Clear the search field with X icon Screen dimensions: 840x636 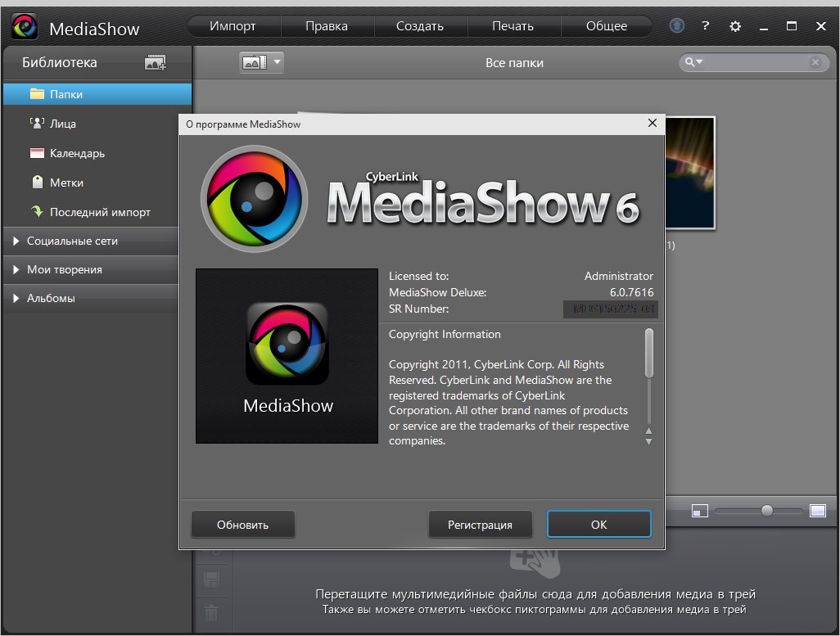pyautogui.click(x=815, y=63)
